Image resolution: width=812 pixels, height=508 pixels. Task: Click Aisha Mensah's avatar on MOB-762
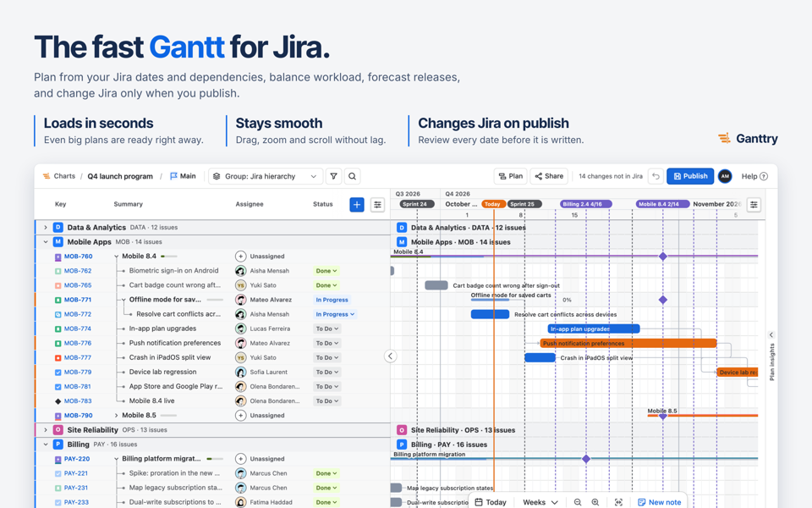(x=240, y=271)
